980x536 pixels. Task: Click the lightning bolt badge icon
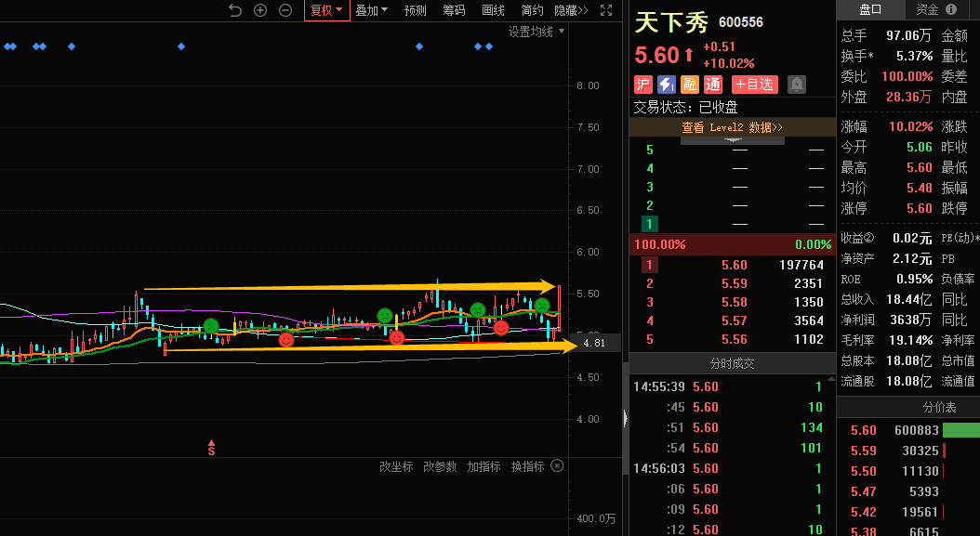667,85
